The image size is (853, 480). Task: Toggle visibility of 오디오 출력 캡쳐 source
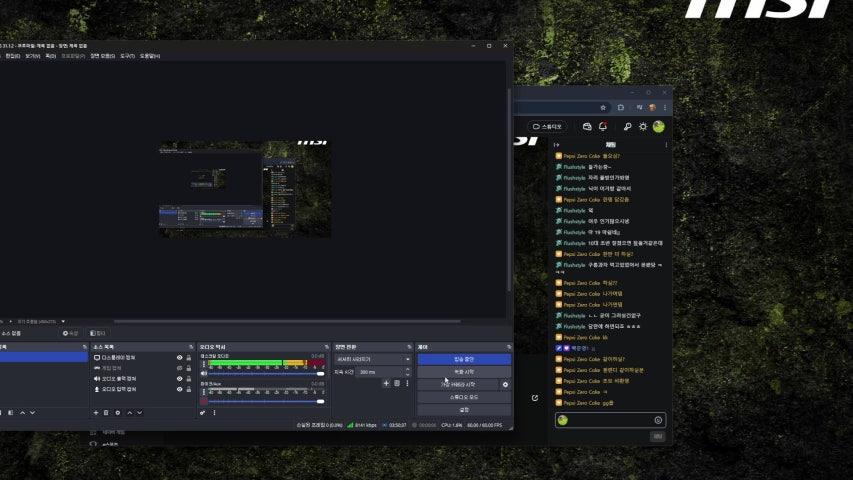pyautogui.click(x=180, y=378)
